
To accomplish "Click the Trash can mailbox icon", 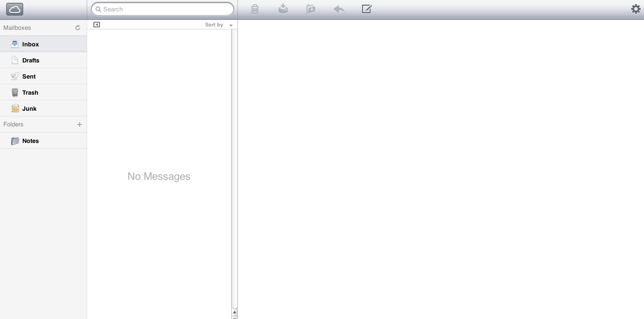I will [x=15, y=92].
